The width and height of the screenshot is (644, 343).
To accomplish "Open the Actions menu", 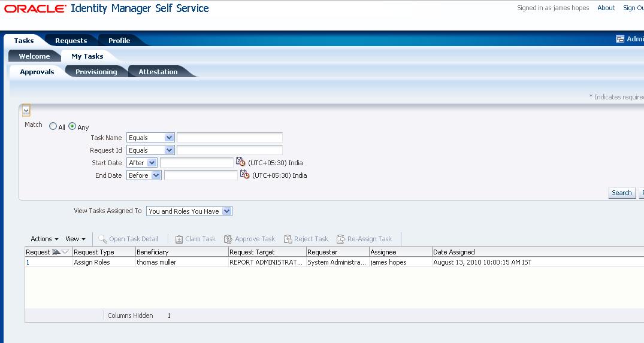I will pyautogui.click(x=44, y=239).
